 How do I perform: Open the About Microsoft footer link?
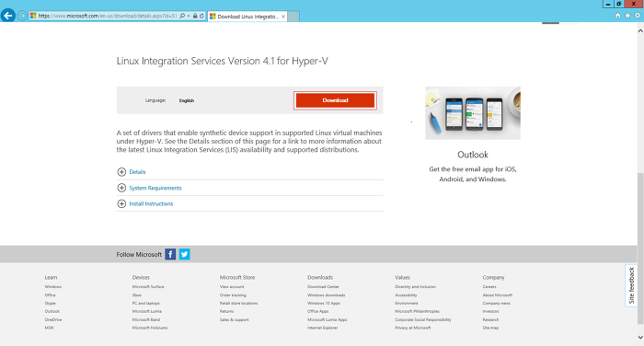click(x=498, y=295)
